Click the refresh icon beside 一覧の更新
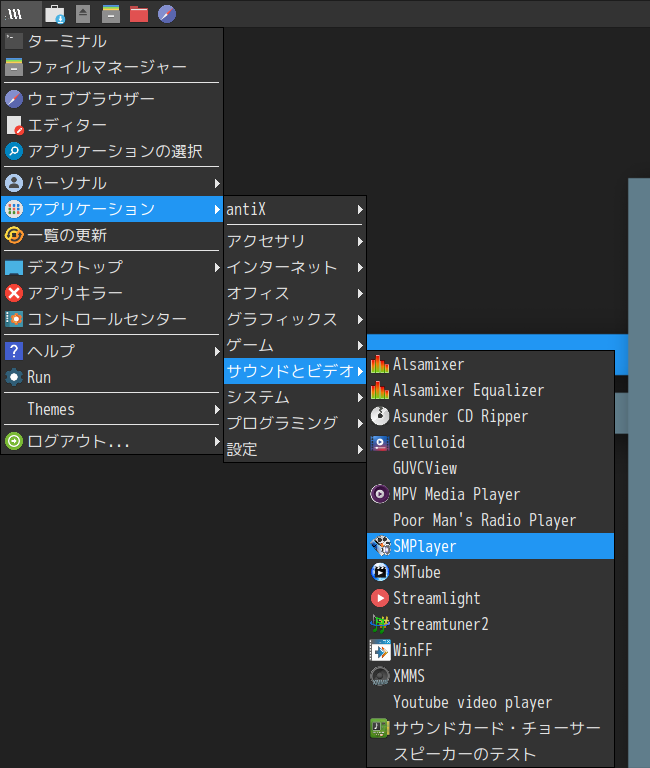The height and width of the screenshot is (768, 650). click(x=14, y=235)
